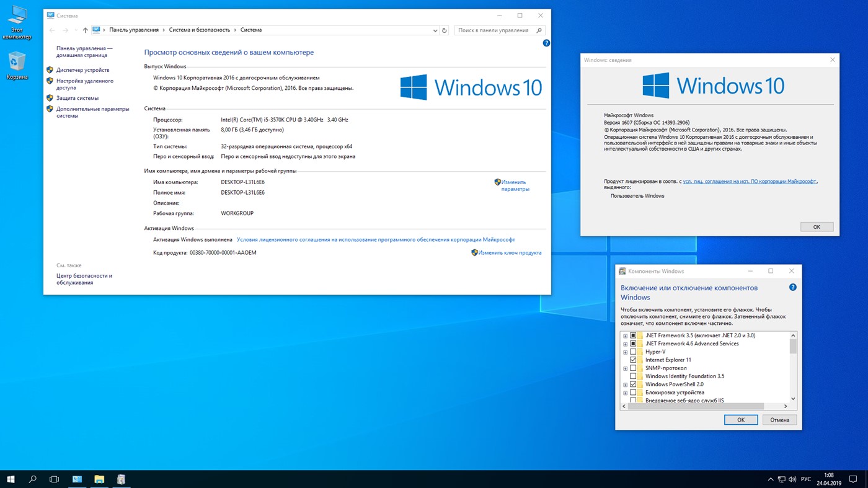Enable the Hyper-V checkbox

click(633, 352)
